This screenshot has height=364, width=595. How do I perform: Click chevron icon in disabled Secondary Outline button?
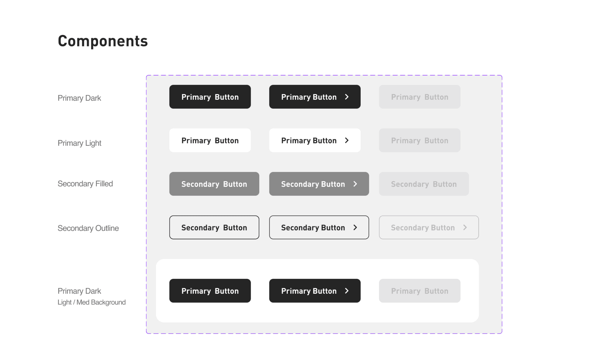(x=465, y=227)
